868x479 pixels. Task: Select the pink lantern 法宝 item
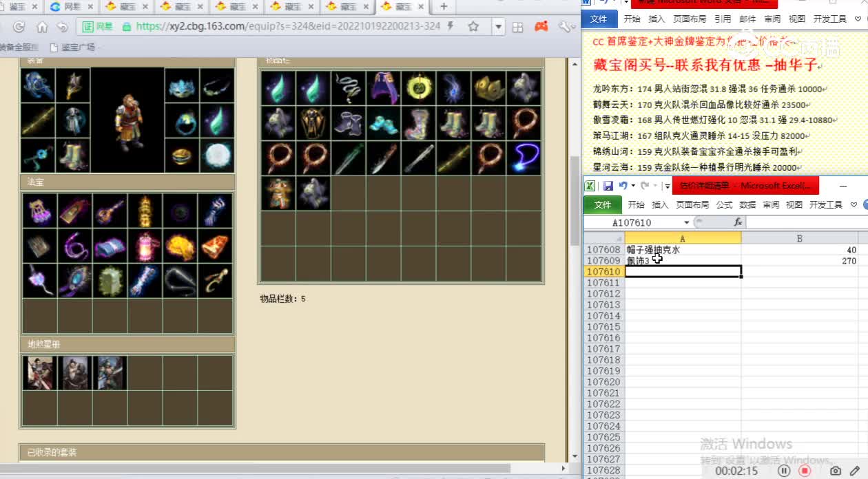click(145, 246)
